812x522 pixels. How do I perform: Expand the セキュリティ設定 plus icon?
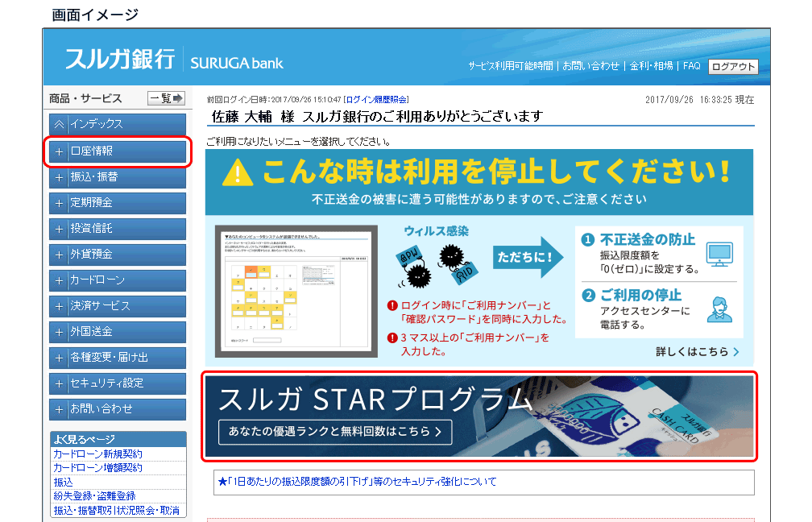[59, 383]
